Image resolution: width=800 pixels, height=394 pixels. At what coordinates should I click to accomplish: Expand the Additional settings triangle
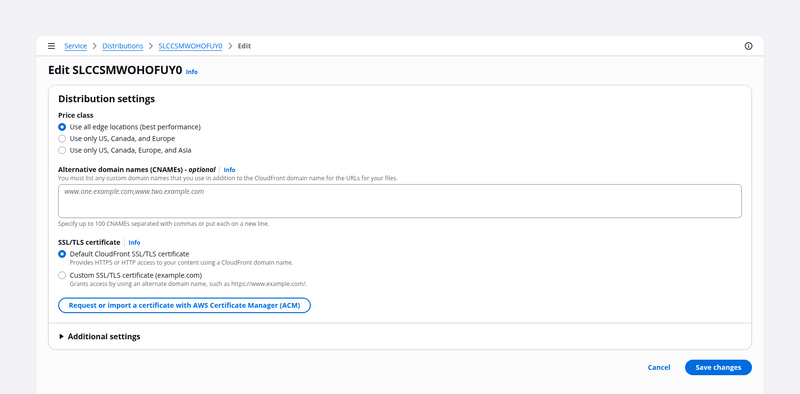coord(61,337)
